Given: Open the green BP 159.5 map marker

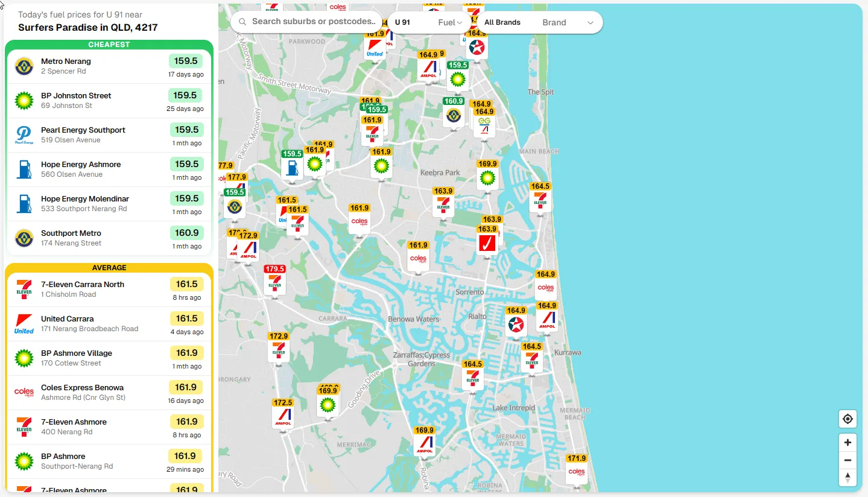Looking at the screenshot, I should coord(458,77).
